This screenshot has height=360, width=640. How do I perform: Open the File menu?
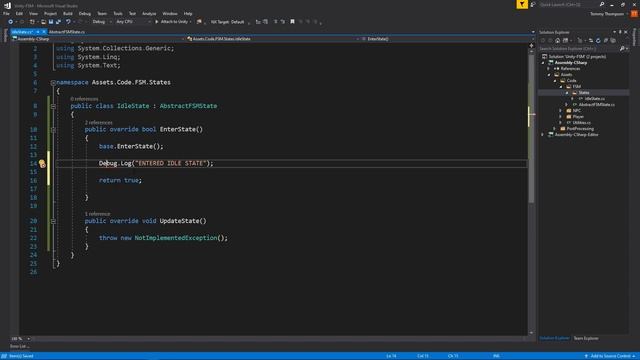coord(6,13)
